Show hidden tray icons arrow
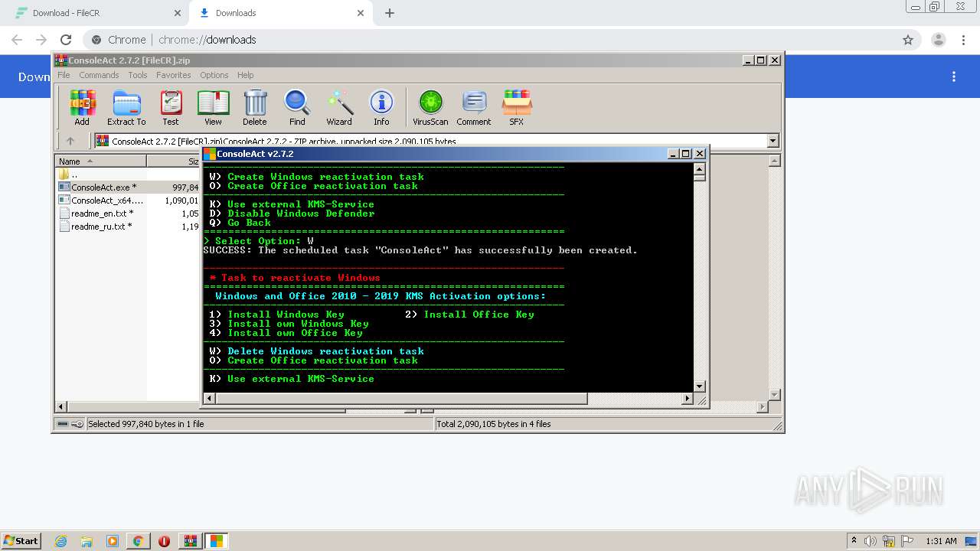Image resolution: width=980 pixels, height=551 pixels. [854, 541]
